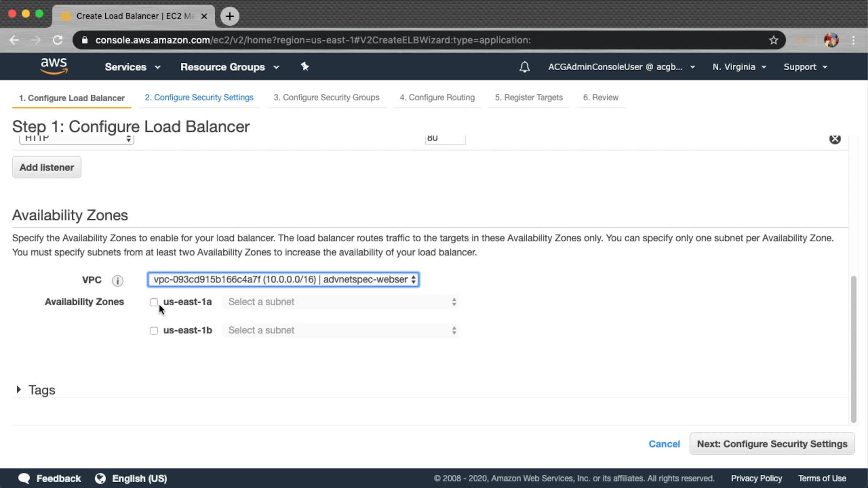Open the notifications bell icon
The height and width of the screenshot is (488, 868).
(x=524, y=67)
